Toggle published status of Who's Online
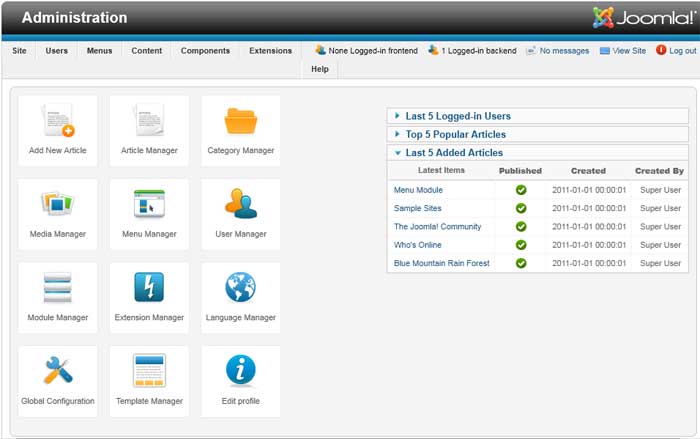The image size is (700, 439). (521, 245)
